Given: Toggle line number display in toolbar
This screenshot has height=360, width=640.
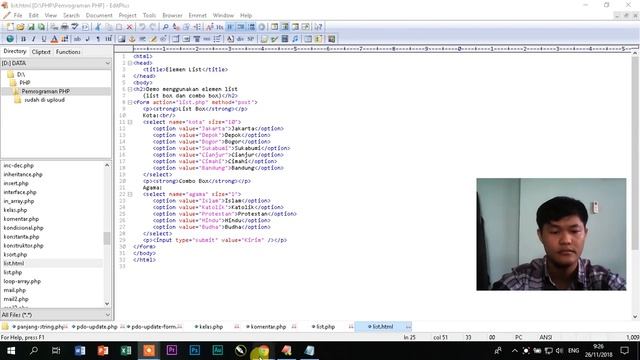Looking at the screenshot, I should (x=251, y=27).
